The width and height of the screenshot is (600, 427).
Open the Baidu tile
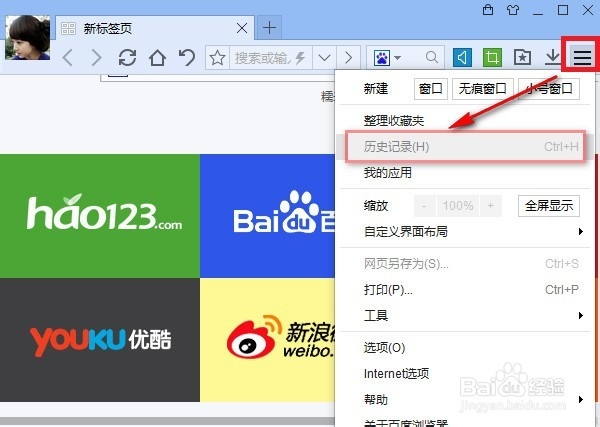click(x=267, y=216)
